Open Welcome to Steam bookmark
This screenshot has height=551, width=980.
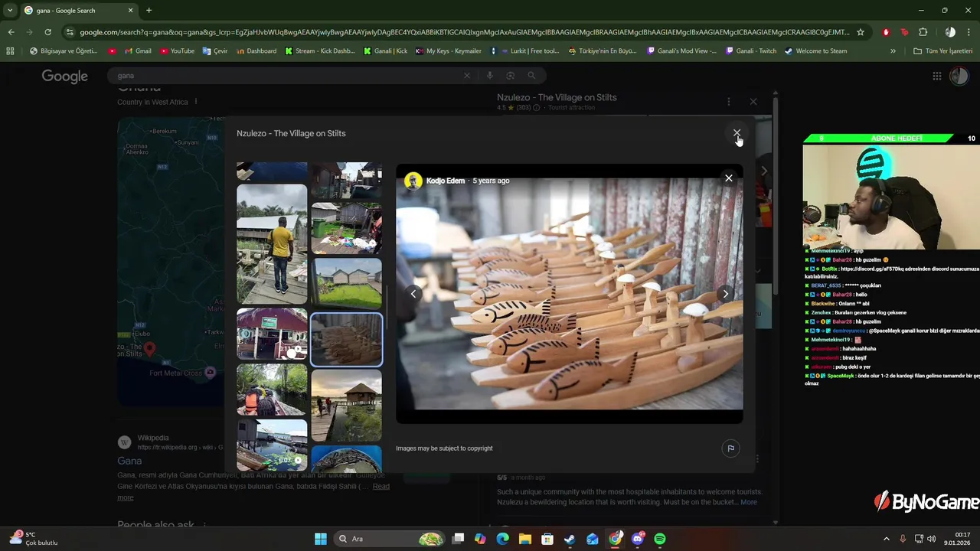[x=815, y=51]
